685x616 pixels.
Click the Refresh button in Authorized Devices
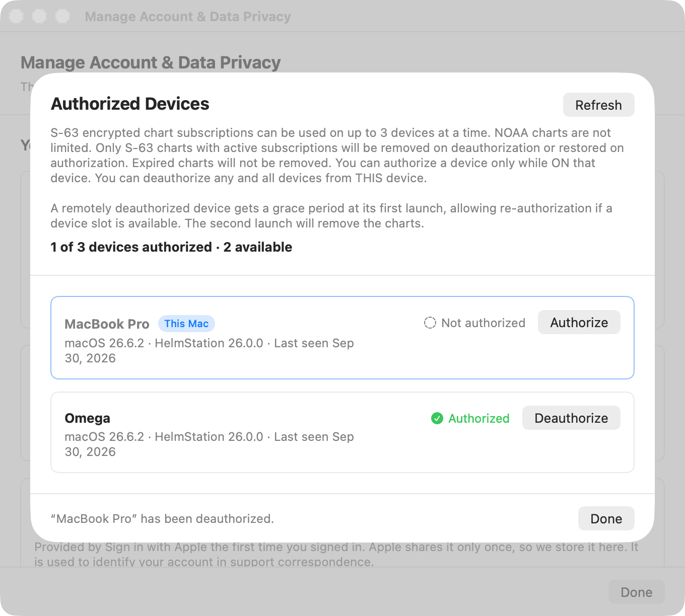point(598,105)
